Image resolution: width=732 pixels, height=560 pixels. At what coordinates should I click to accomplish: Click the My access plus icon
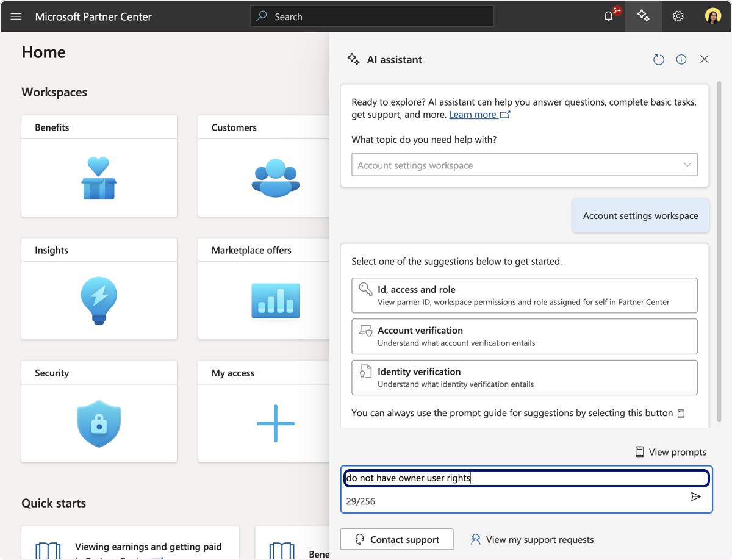(x=276, y=423)
